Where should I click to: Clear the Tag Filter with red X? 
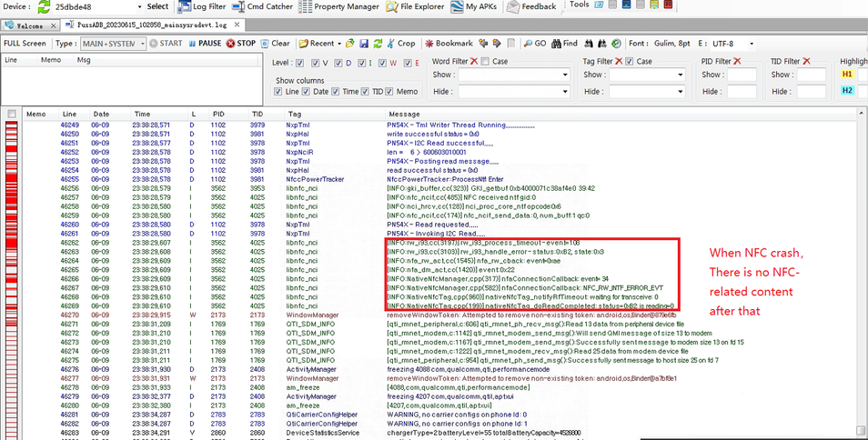tap(619, 61)
